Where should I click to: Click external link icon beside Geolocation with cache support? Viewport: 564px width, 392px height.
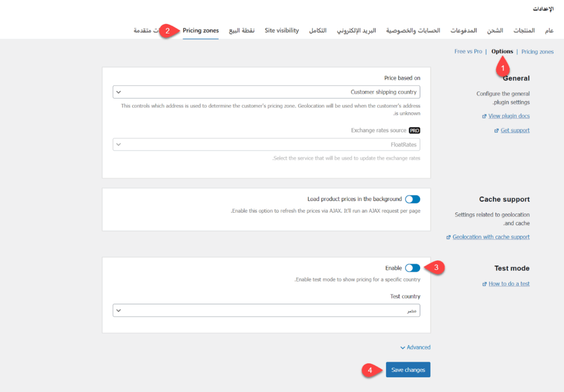(x=448, y=237)
